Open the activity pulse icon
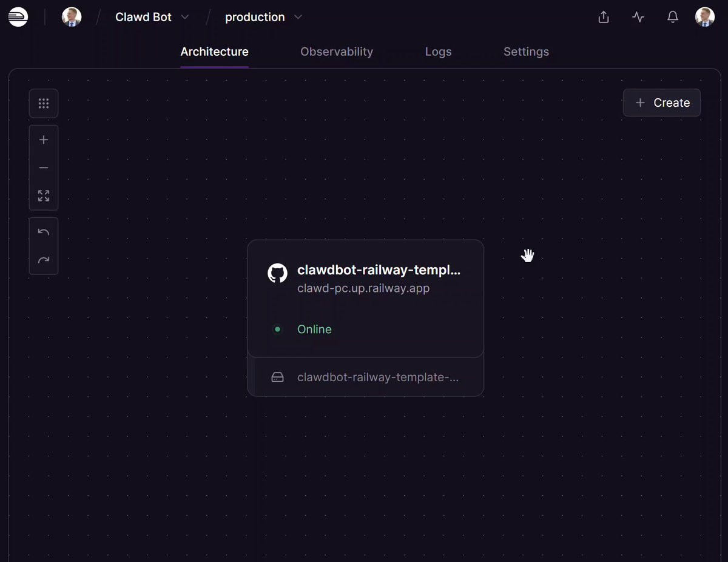This screenshot has height=562, width=728. [x=638, y=17]
